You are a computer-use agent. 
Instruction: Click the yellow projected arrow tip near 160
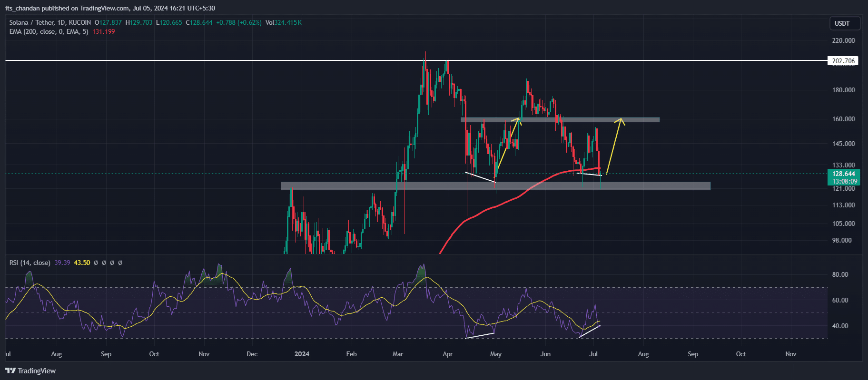[620, 120]
